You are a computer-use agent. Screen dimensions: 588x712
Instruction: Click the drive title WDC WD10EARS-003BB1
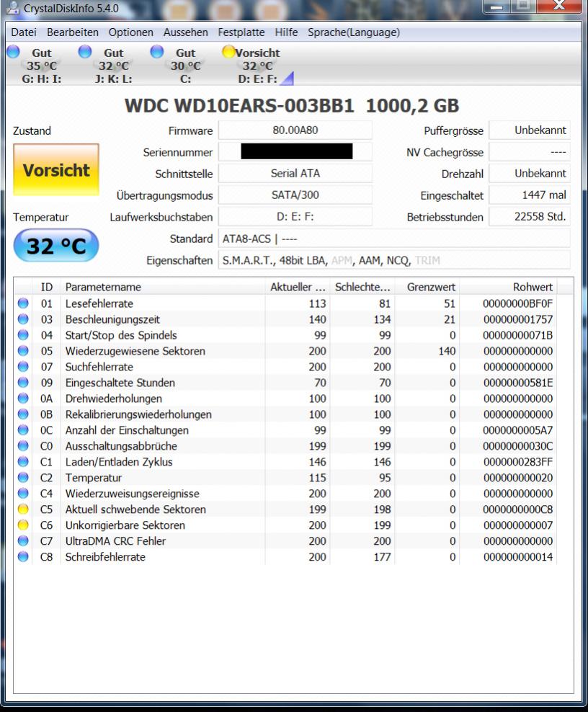pos(239,106)
